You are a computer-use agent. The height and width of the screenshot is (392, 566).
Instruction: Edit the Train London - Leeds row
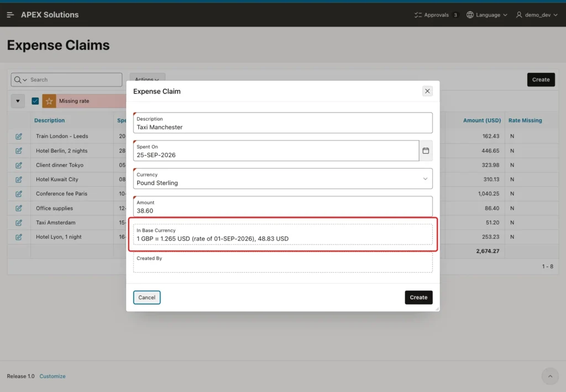pos(19,137)
